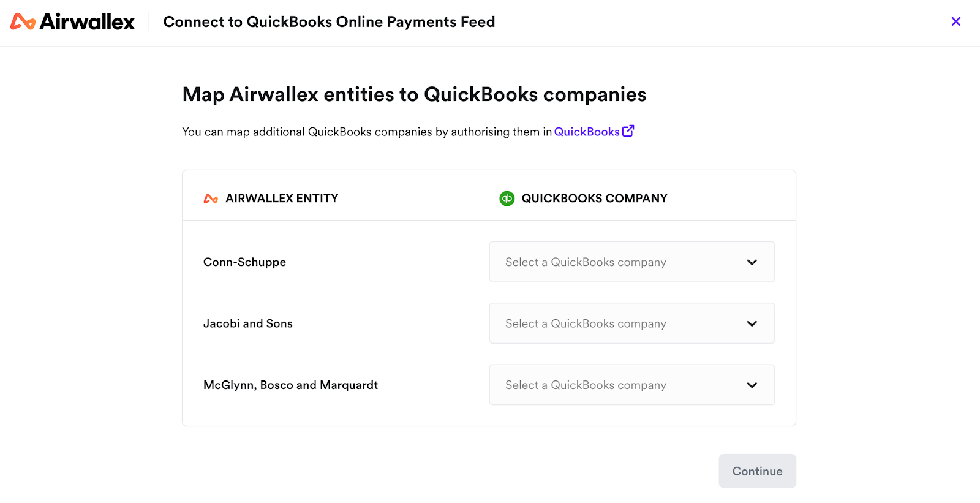
Task: Click the 'Connect to QuickBooks Online Payments Feed' title
Action: pos(329,22)
